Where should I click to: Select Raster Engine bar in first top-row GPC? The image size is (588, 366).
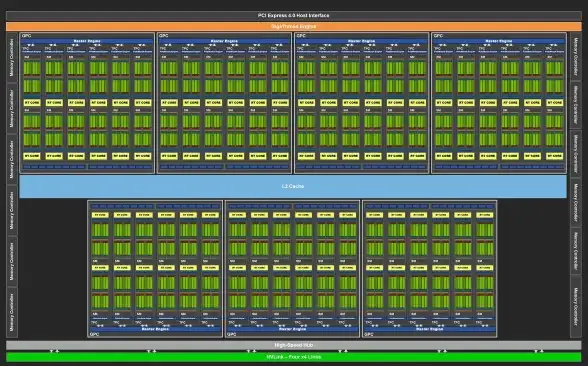click(87, 41)
